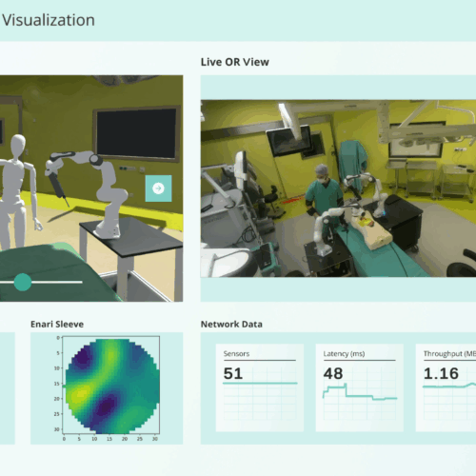This screenshot has width=476, height=476.
Task: Select the Latency (ms) card
Action: coord(360,387)
